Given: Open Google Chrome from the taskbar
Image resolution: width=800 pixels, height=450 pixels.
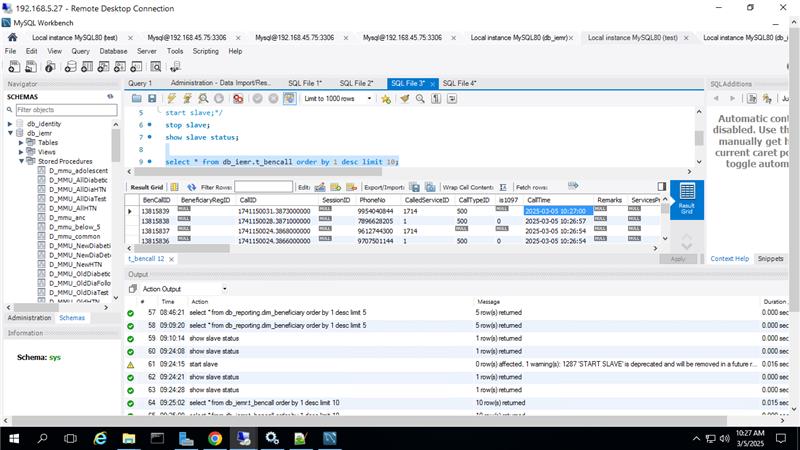Looking at the screenshot, I should tap(215, 438).
